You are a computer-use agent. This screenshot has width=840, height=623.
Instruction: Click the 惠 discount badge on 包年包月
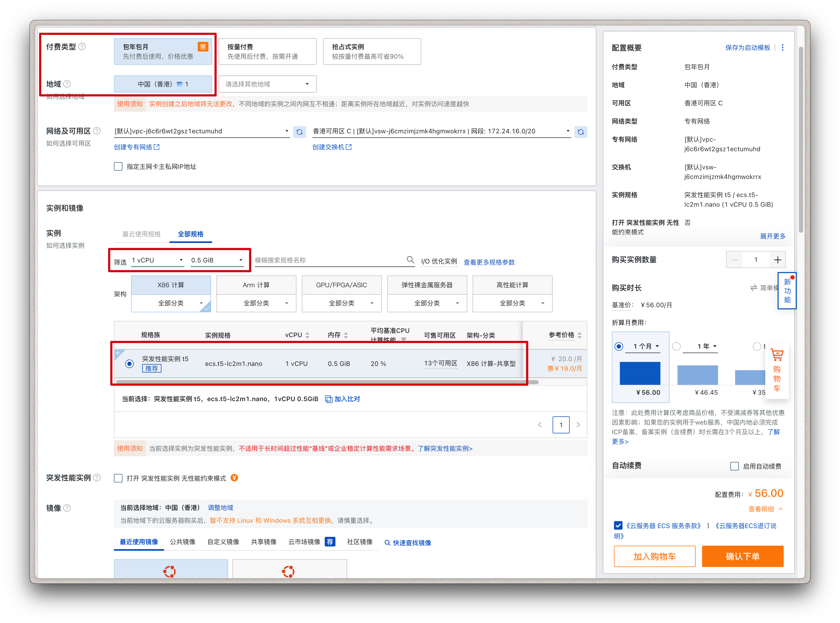(x=203, y=46)
